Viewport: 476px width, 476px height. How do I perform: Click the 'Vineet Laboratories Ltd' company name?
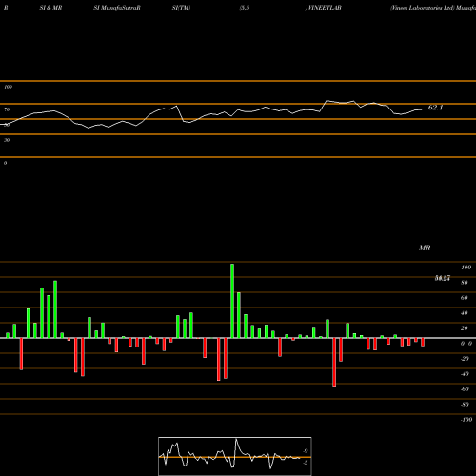click(x=422, y=8)
